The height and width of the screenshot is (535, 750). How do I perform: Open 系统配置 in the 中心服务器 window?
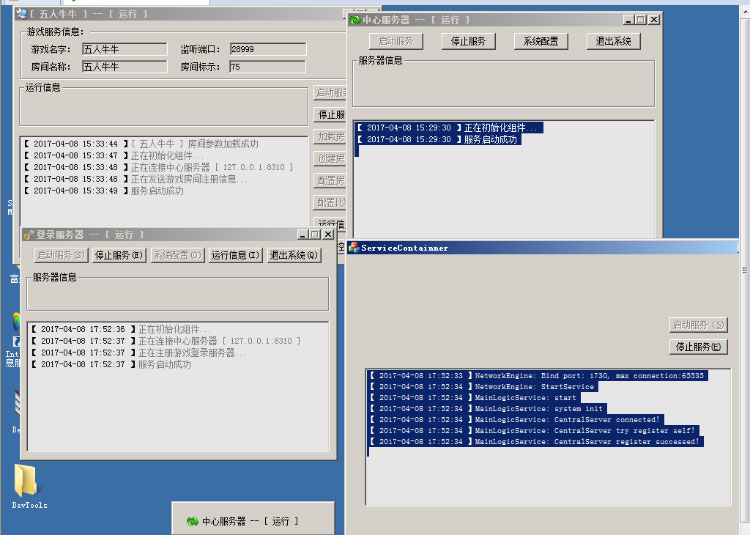(x=541, y=41)
